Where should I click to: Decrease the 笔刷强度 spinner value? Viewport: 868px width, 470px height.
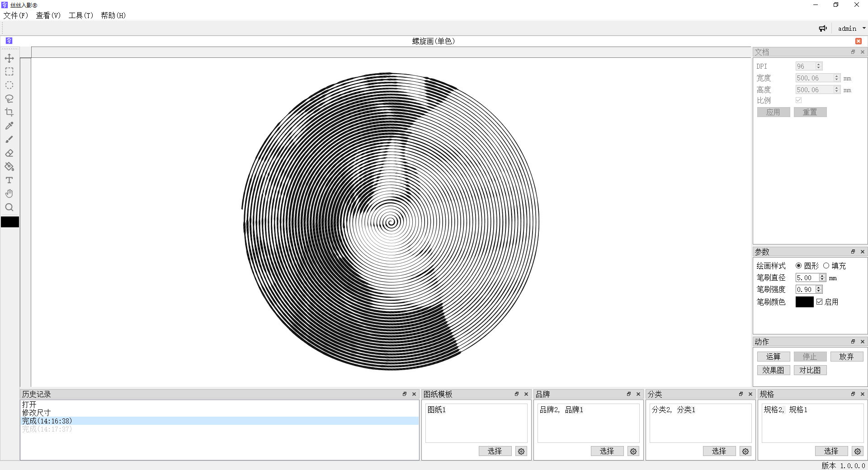[819, 291]
